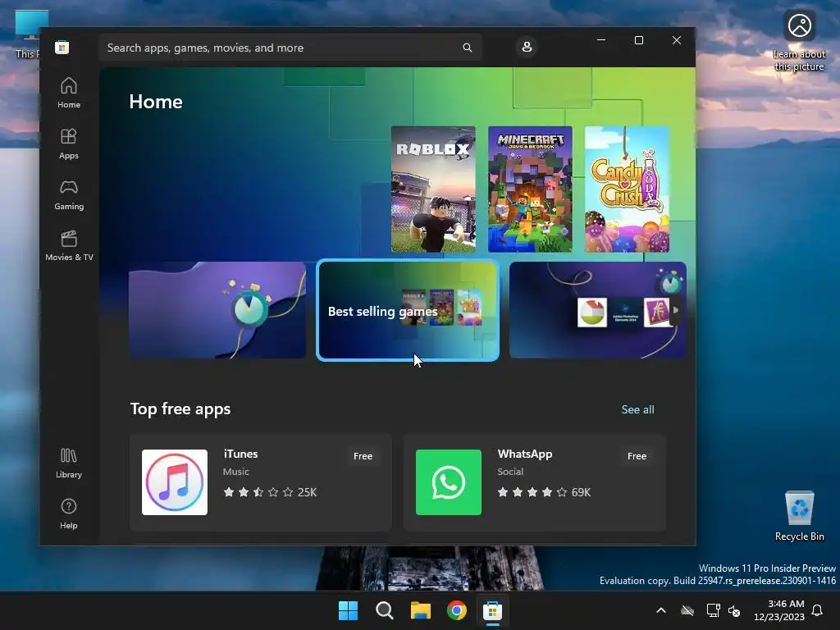Open the Minecraft Java & Bedrock thumbnail

point(530,189)
